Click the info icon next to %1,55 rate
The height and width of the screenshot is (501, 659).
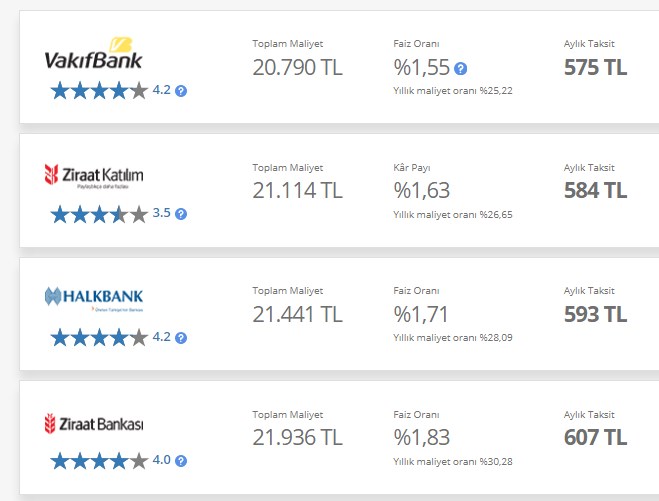pyautogui.click(x=461, y=69)
